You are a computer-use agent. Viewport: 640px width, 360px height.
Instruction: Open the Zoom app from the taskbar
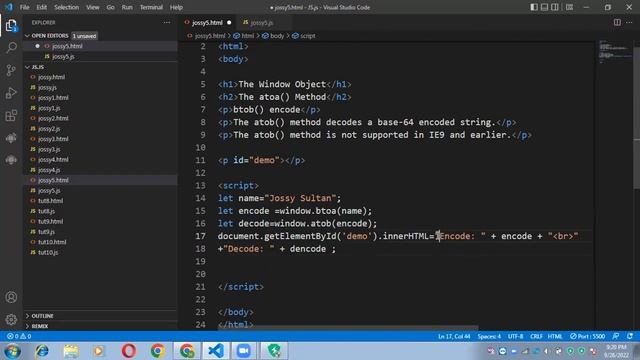[244, 351]
